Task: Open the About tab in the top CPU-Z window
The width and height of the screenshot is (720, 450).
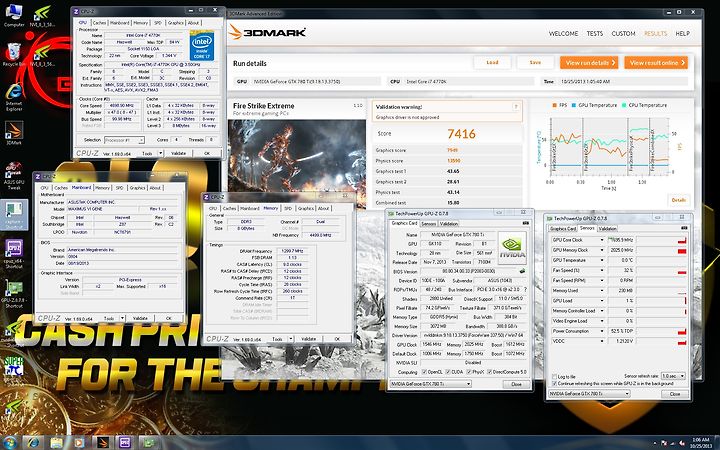Action: tap(193, 22)
